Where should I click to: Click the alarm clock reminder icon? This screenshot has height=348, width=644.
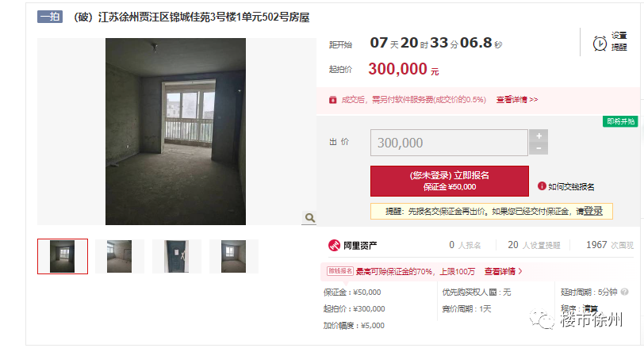600,43
